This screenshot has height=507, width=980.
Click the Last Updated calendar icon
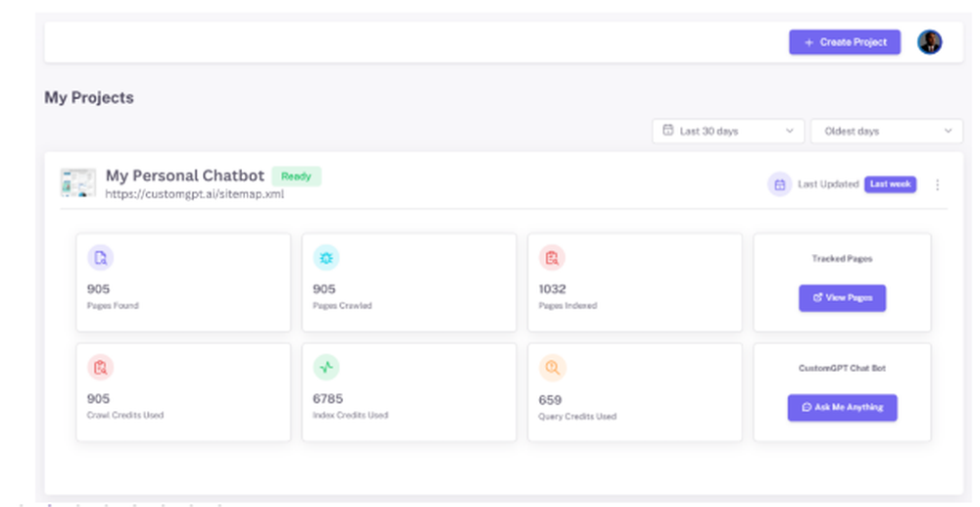pyautogui.click(x=779, y=184)
